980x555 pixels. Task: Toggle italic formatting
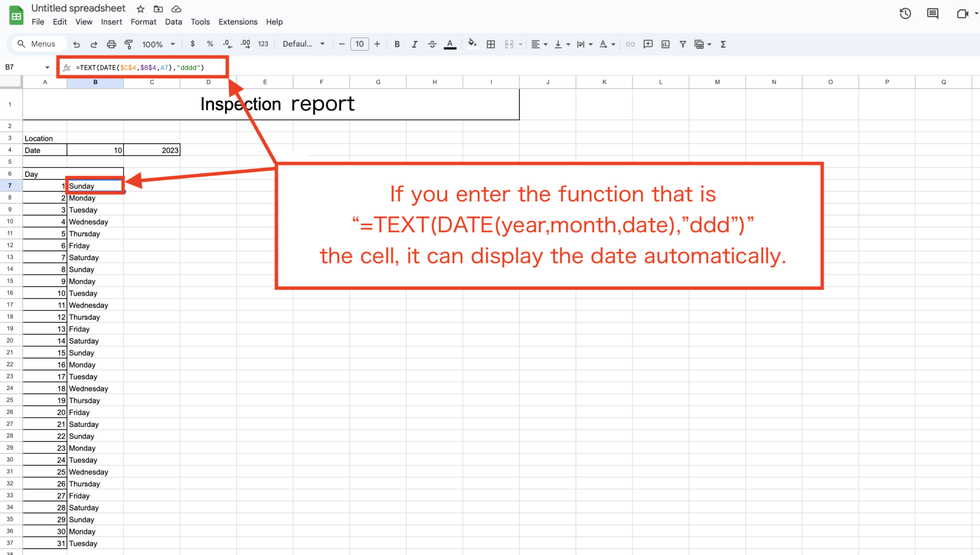tap(414, 44)
